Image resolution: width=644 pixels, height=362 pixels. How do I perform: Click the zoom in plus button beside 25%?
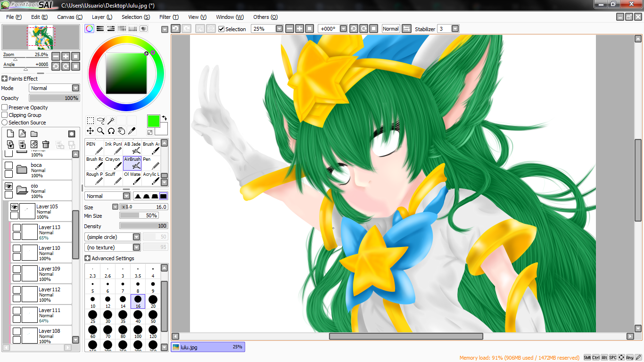(299, 29)
